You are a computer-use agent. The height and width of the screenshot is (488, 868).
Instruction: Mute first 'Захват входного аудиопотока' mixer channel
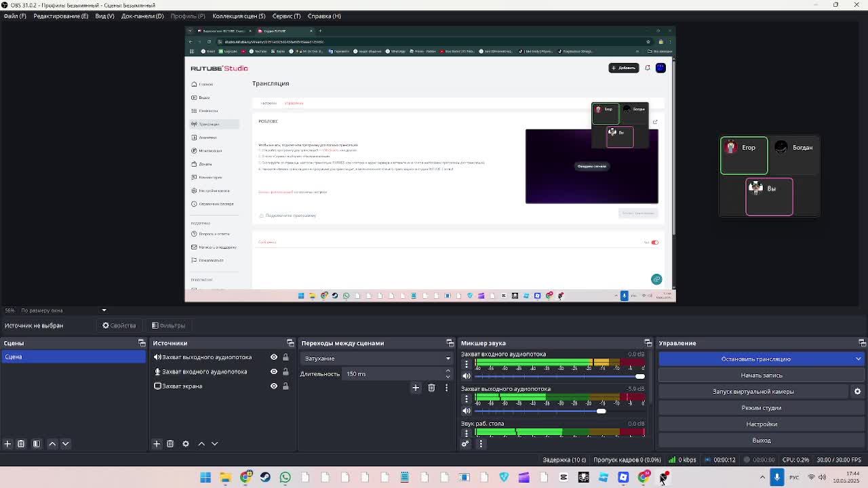(466, 376)
